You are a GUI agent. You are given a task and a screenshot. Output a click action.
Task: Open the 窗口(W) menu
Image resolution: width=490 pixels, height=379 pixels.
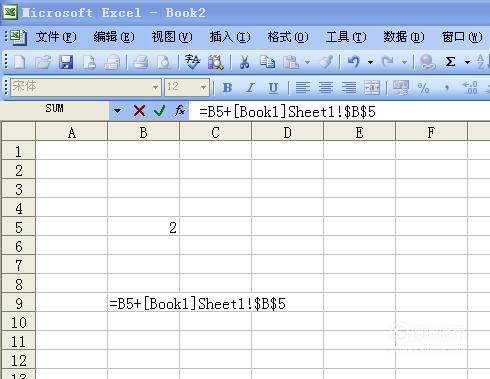(x=462, y=37)
